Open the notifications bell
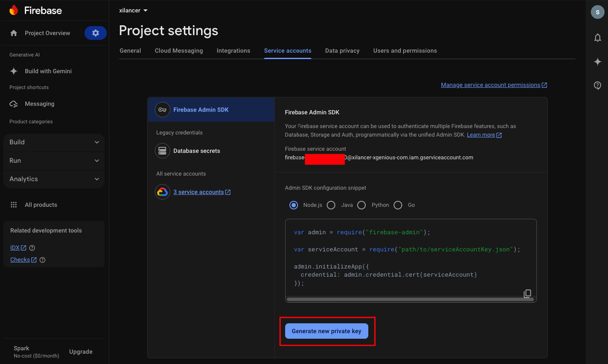 point(597,38)
